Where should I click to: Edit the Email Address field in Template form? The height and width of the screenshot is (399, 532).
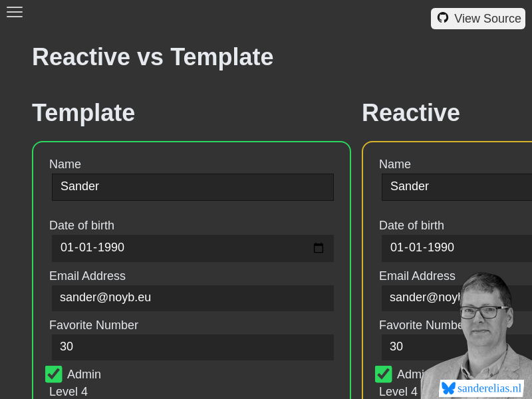click(x=192, y=298)
